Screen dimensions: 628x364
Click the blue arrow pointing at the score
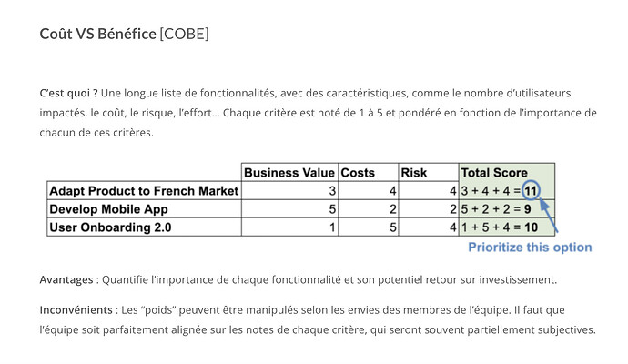[548, 216]
